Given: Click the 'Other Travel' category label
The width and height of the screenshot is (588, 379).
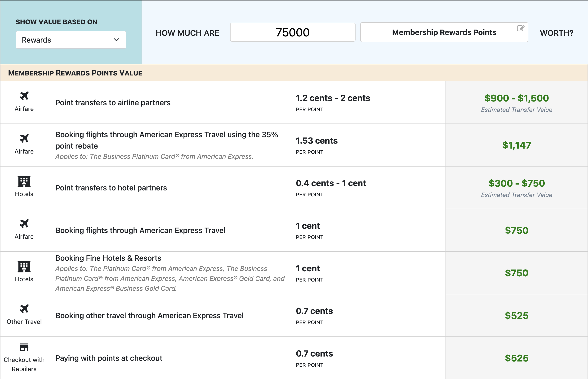Looking at the screenshot, I should tap(24, 322).
